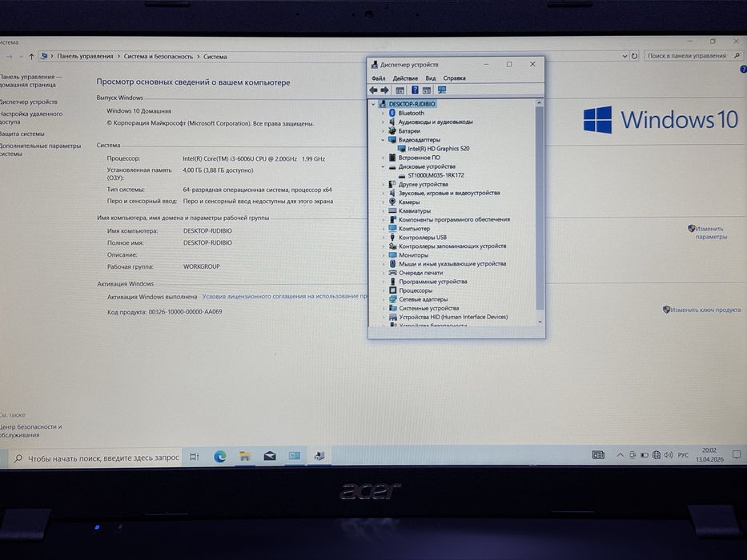Open the license agreement terms link
This screenshot has height=560, width=747.
click(x=284, y=296)
